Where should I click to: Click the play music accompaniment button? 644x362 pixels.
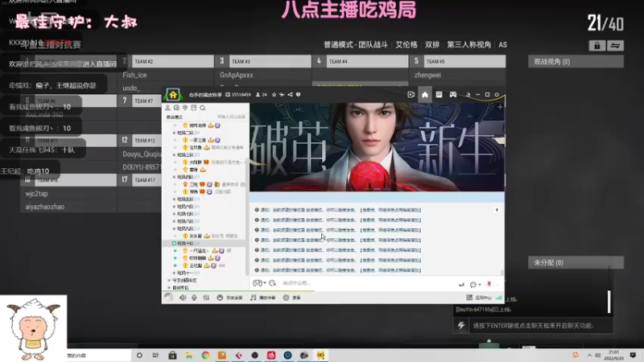263,298
